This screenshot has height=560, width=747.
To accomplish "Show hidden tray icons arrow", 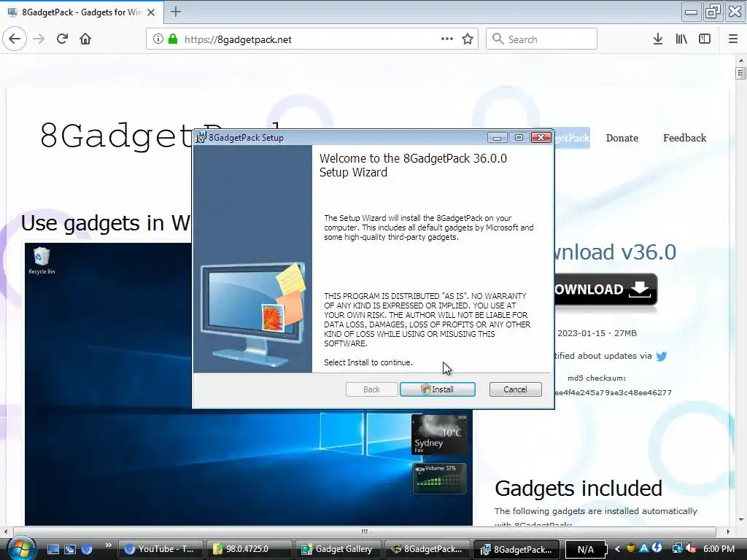I will point(617,549).
